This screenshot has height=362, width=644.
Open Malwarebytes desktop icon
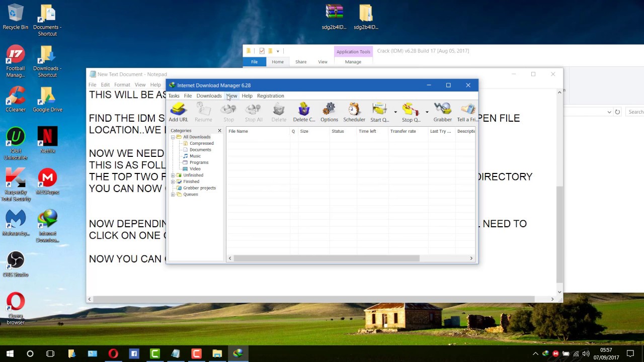pyautogui.click(x=16, y=223)
